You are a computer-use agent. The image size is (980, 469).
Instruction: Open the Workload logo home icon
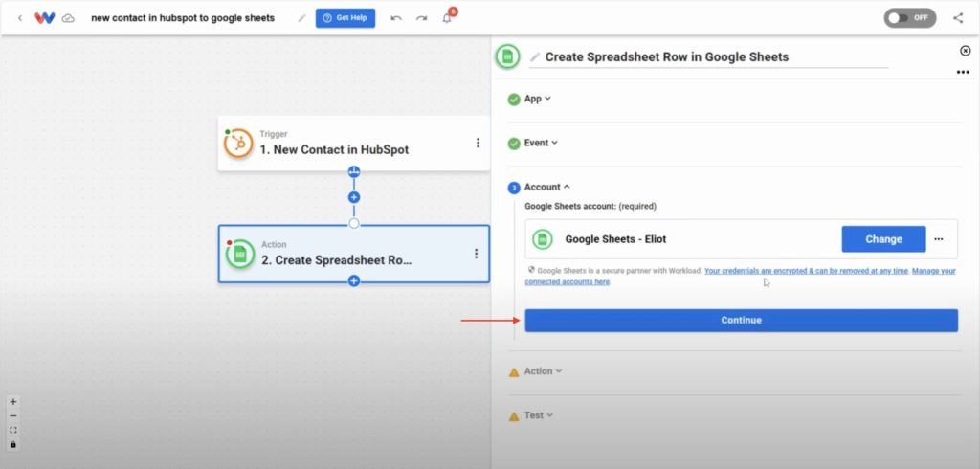(x=44, y=18)
